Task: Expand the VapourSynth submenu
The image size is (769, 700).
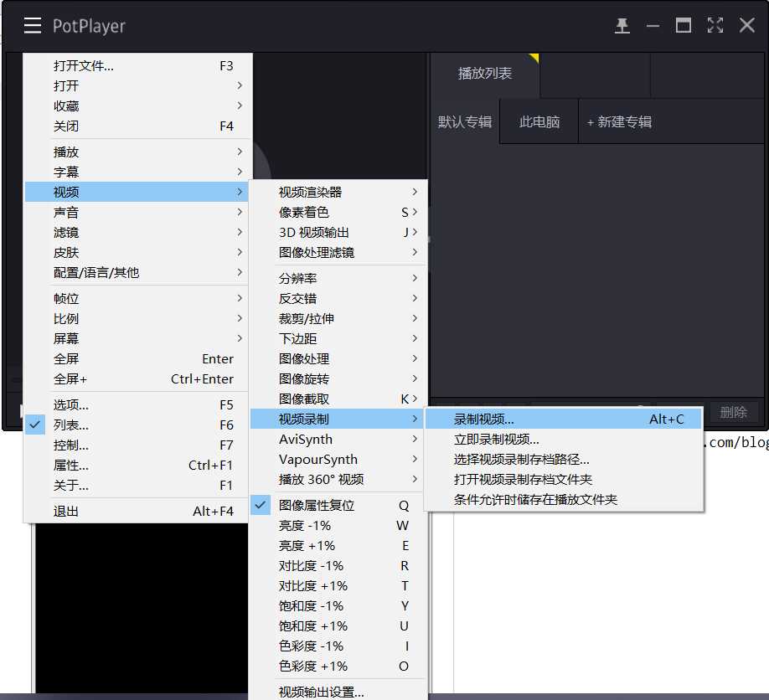Action: coord(338,460)
